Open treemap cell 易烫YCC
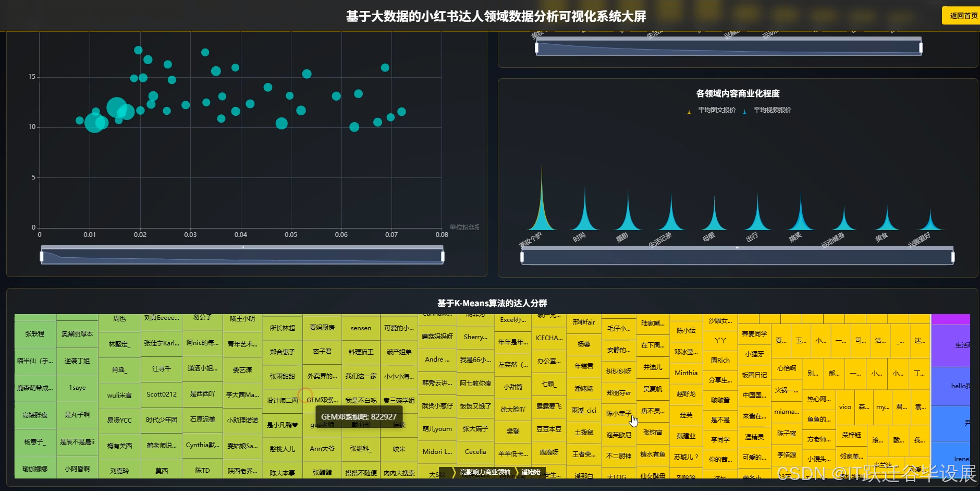980x491 pixels. tap(119, 420)
